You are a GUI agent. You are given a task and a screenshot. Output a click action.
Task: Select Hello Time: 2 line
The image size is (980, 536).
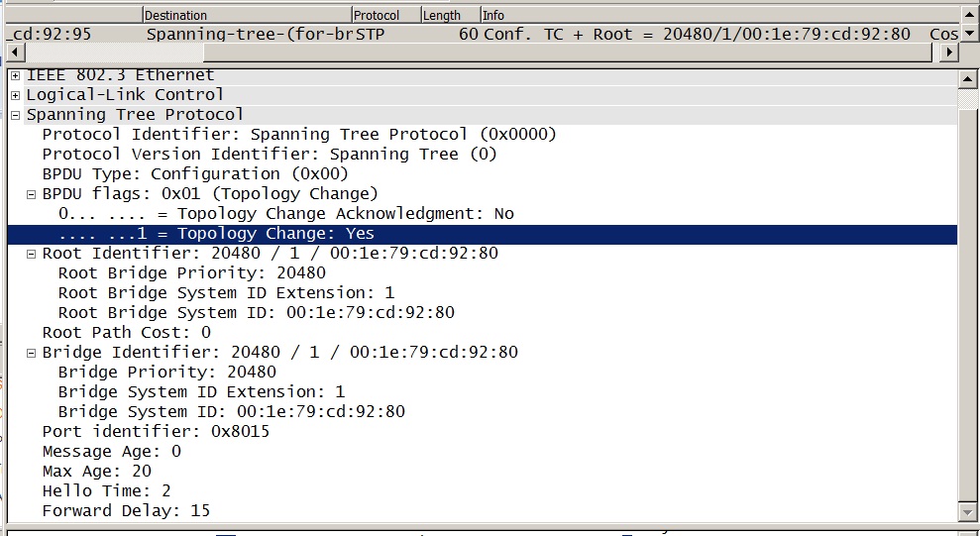(x=106, y=491)
